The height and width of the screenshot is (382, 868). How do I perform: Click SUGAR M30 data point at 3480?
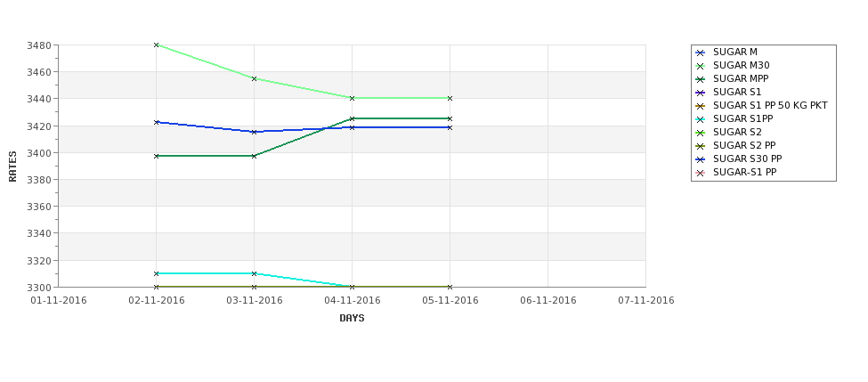(x=156, y=45)
